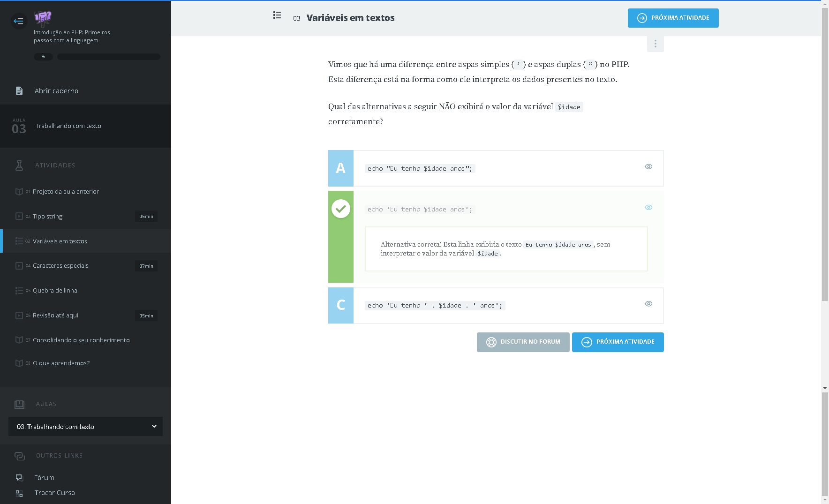Viewport: 829px width, 504px height.
Task: Click the PHP course logo icon
Action: coord(43,18)
